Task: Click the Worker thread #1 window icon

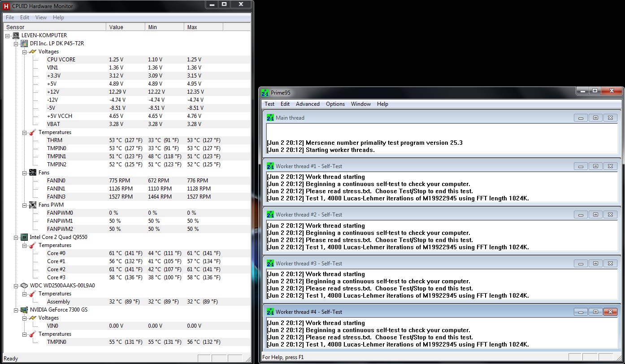Action: [x=270, y=166]
